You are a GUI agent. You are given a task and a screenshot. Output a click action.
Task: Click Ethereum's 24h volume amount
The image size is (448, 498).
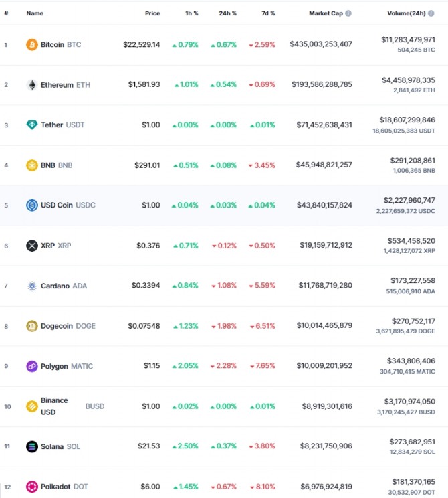pos(408,80)
